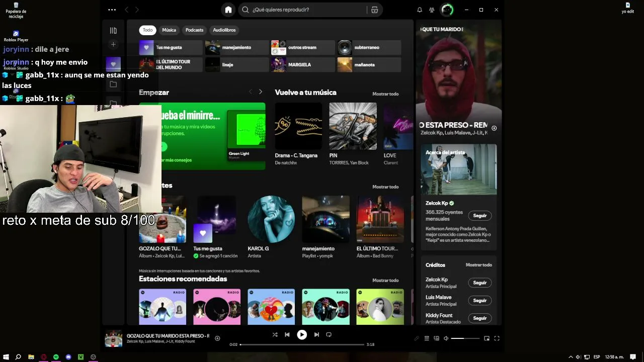The width and height of the screenshot is (644, 362).
Task: Toggle the playback queue panel
Action: tap(427, 338)
